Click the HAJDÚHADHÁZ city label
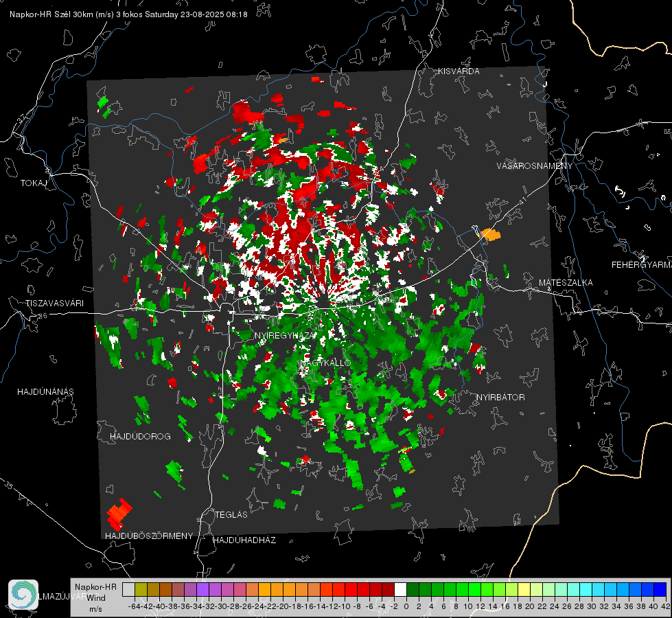The width and height of the screenshot is (672, 618). pos(244,540)
